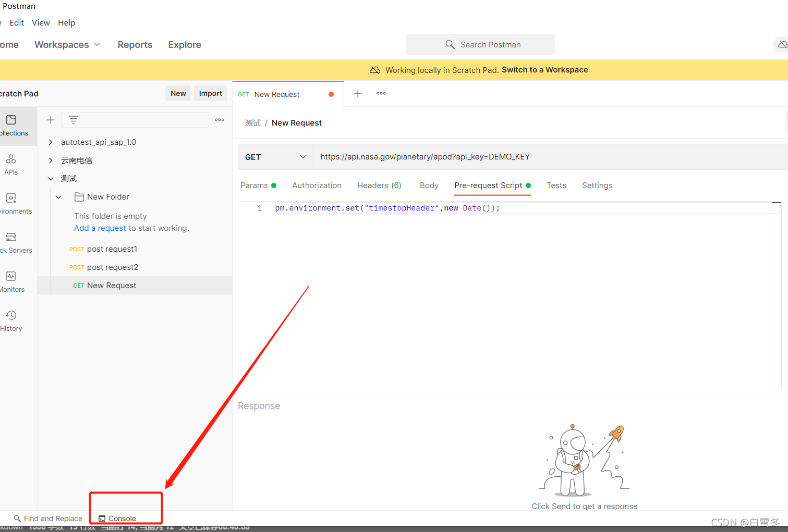Go to Explore
788x532 pixels.
tap(185, 45)
